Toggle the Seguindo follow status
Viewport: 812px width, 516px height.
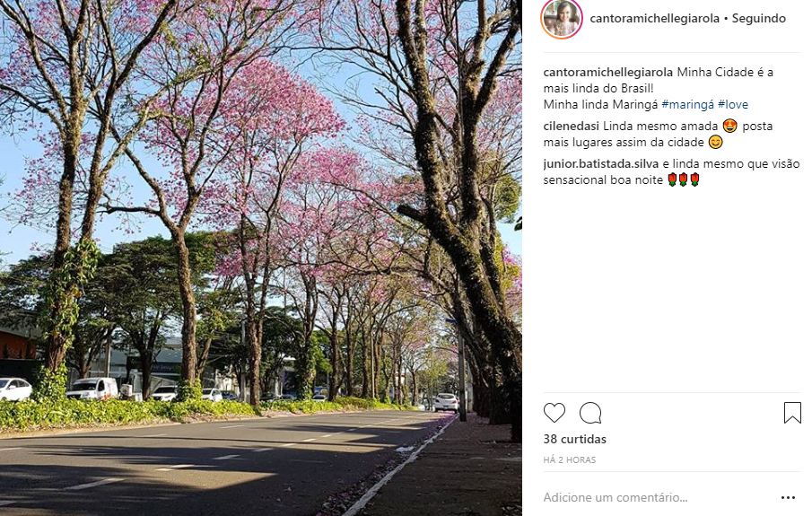[759, 18]
